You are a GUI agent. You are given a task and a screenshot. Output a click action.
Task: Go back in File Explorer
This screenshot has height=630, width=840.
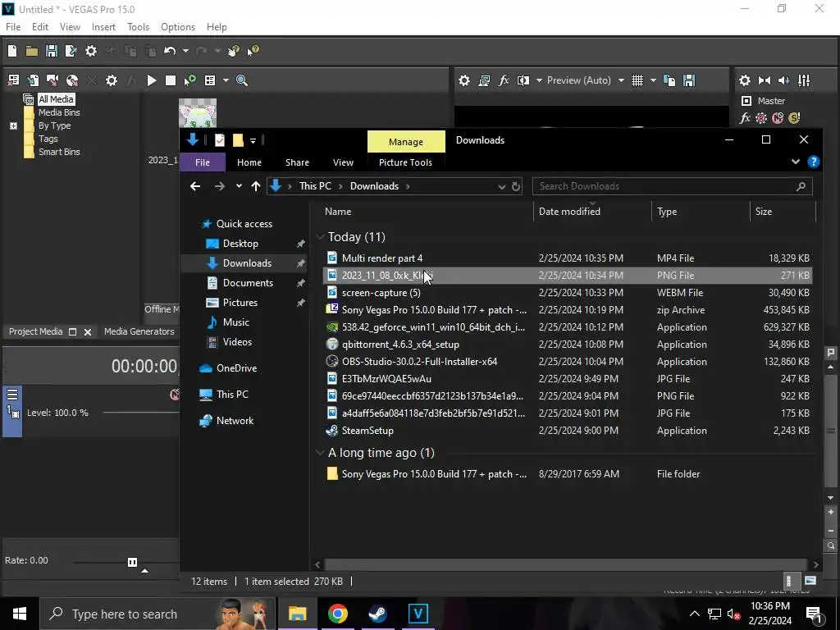195,186
